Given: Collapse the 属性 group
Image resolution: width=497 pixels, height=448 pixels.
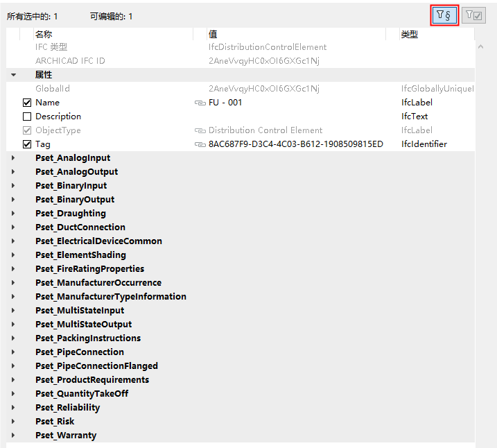Looking at the screenshot, I should point(13,75).
